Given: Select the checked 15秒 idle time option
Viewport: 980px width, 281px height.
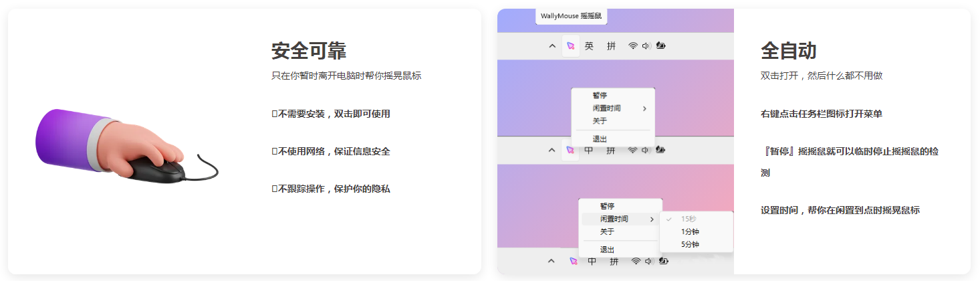Looking at the screenshot, I should coord(689,219).
